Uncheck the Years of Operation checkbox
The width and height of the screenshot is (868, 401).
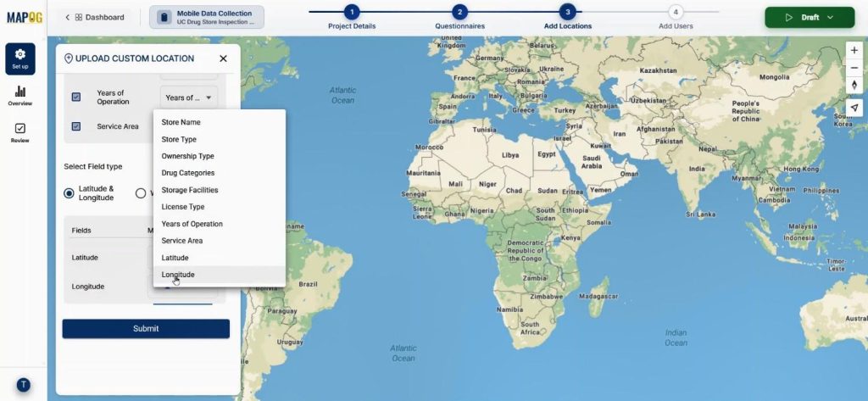pyautogui.click(x=76, y=97)
